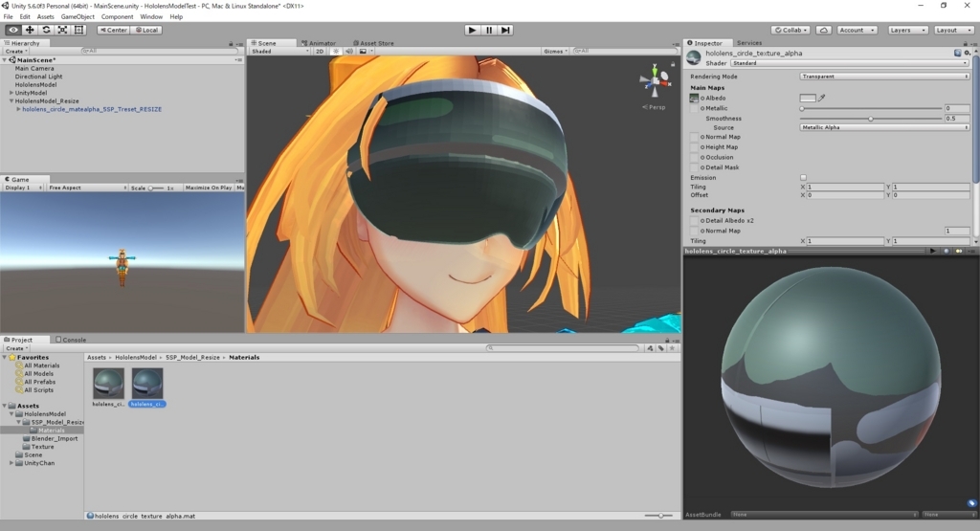Click Create in Hierarchy panel
This screenshot has height=531, width=980.
[15, 52]
